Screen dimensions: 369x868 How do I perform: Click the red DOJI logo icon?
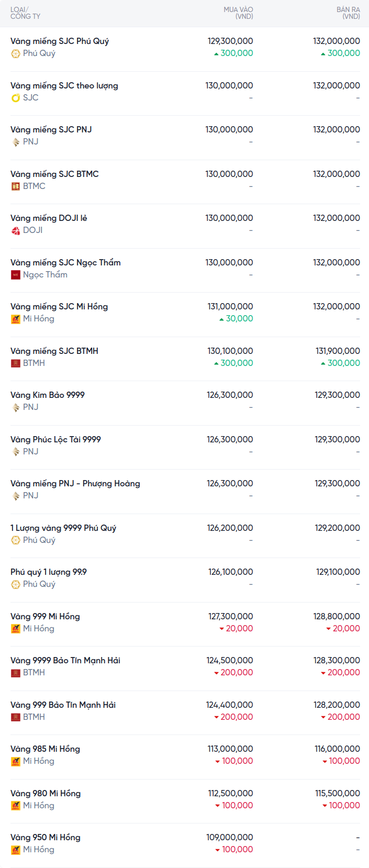pos(16,230)
